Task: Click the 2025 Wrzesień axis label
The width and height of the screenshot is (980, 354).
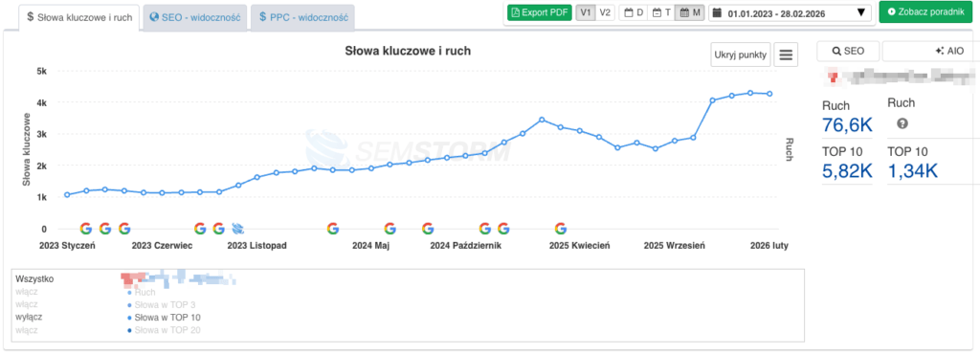Action: tap(675, 246)
